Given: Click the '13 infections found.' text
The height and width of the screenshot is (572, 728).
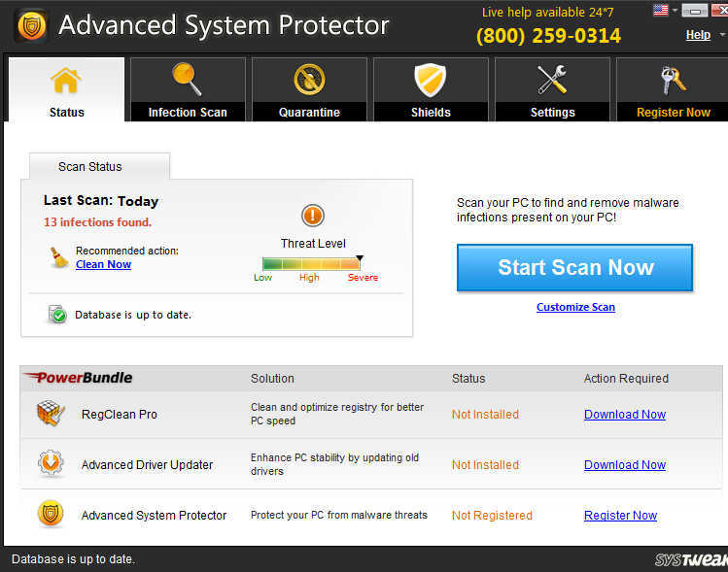Looking at the screenshot, I should pyautogui.click(x=97, y=222).
